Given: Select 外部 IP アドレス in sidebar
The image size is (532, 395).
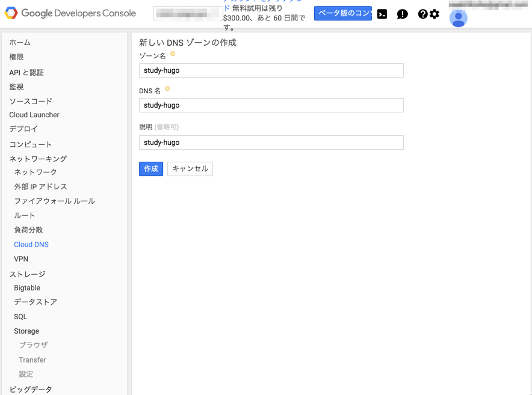Looking at the screenshot, I should 41,186.
